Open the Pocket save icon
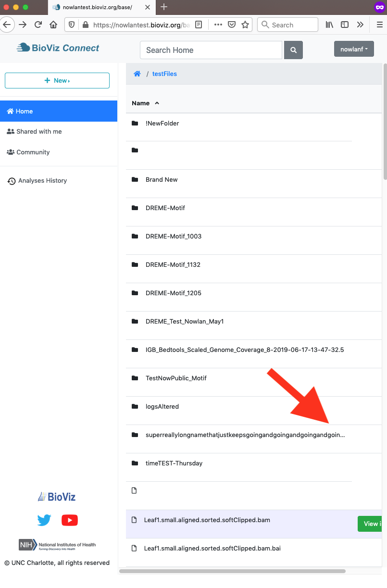387x588 pixels. click(232, 25)
